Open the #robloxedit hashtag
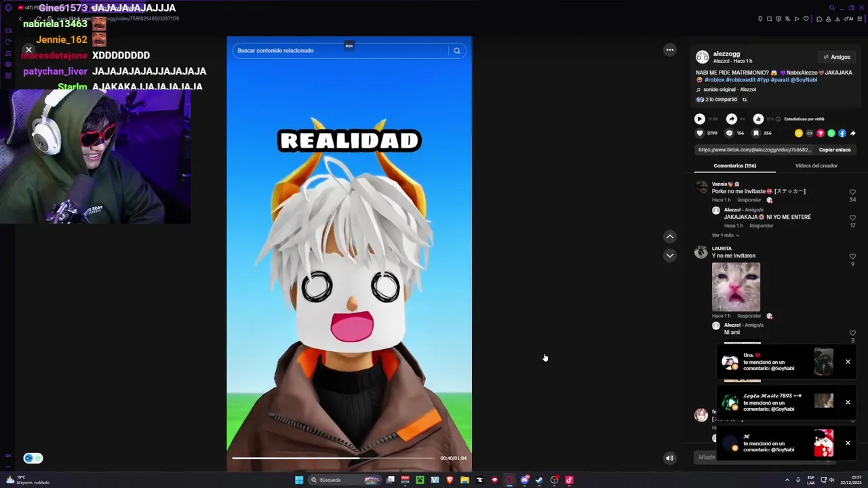The image size is (868, 488). [741, 80]
